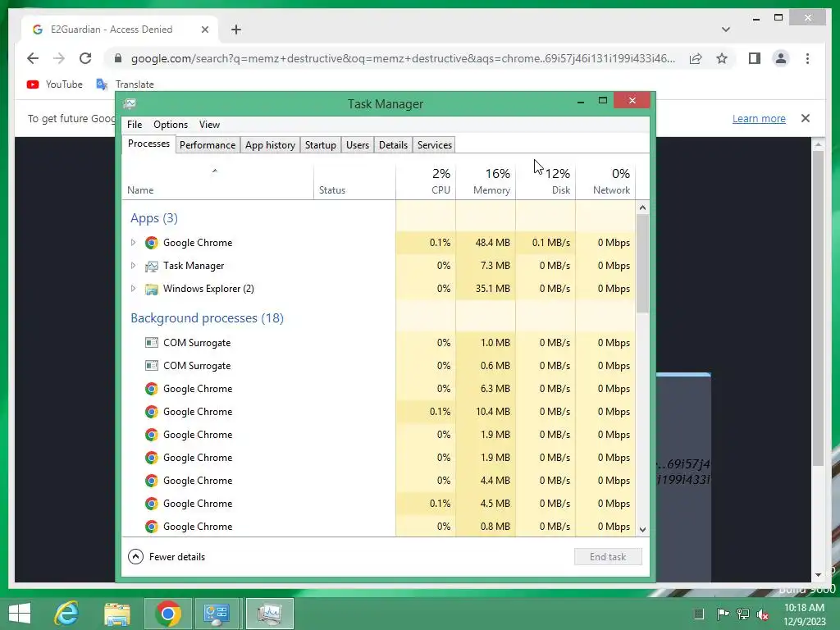The height and width of the screenshot is (630, 840).
Task: Click the End task button
Action: [x=608, y=557]
